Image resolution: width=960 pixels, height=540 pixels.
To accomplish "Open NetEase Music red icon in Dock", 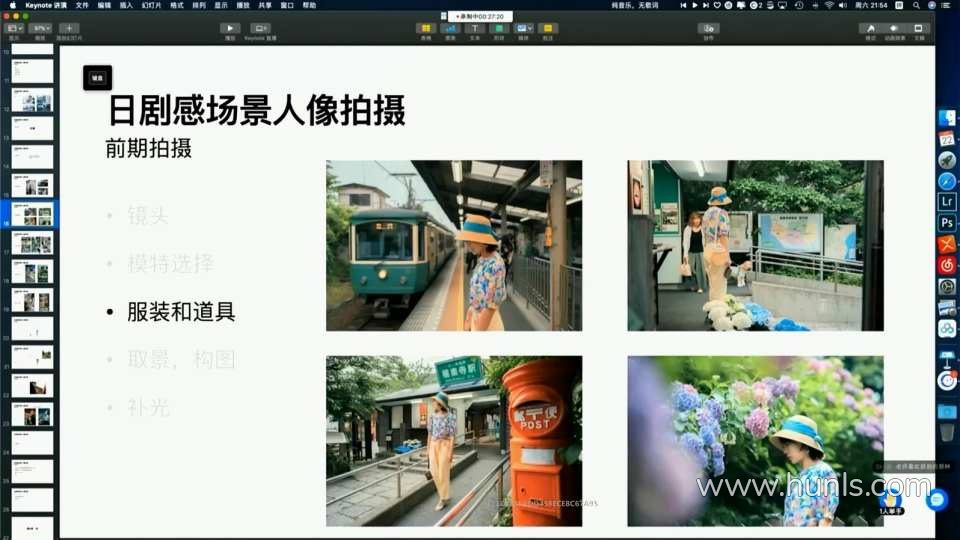I will pyautogui.click(x=947, y=265).
